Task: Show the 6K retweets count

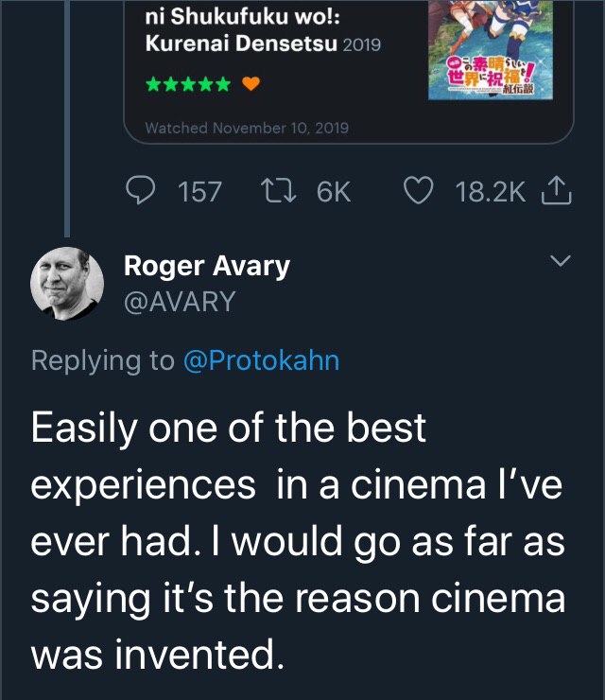Action: (x=333, y=192)
